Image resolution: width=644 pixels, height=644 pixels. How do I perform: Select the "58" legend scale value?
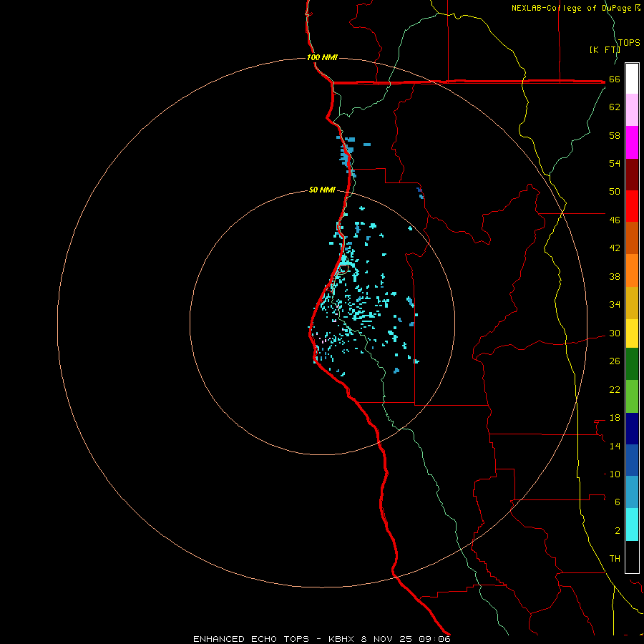point(615,135)
